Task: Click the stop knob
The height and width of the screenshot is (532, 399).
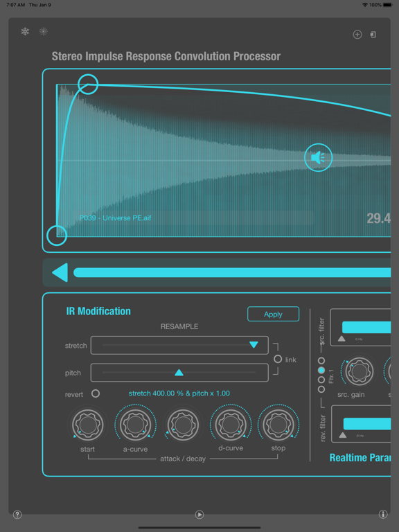Action: (278, 424)
